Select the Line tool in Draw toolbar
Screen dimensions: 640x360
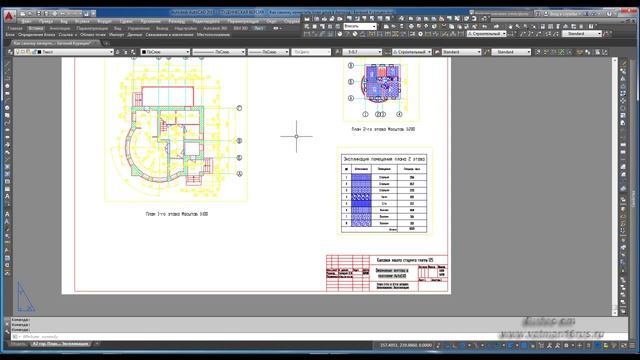7,64
